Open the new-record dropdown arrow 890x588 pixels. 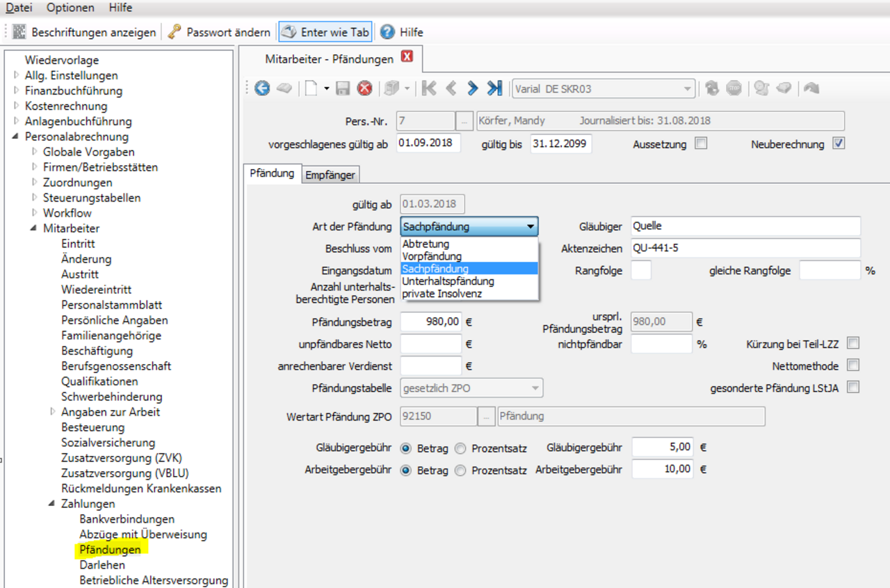tap(326, 89)
